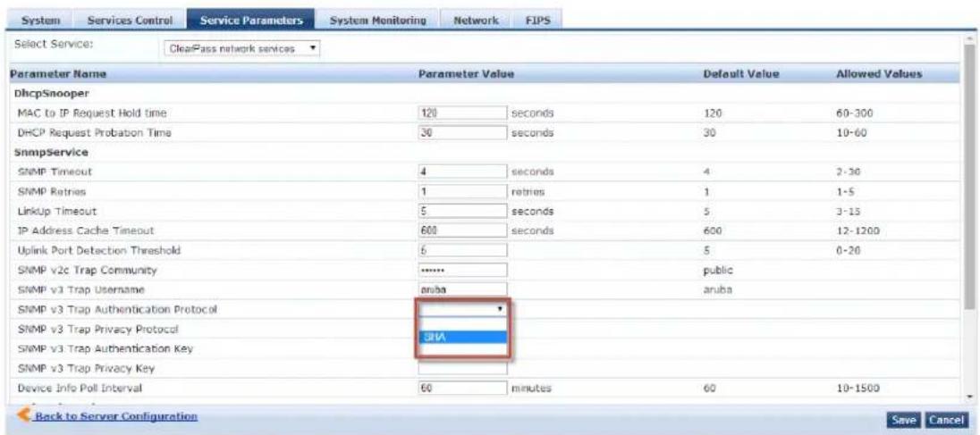The width and height of the screenshot is (980, 435).
Task: Click the SNMP v2c Trap Community field
Action: coord(462,271)
